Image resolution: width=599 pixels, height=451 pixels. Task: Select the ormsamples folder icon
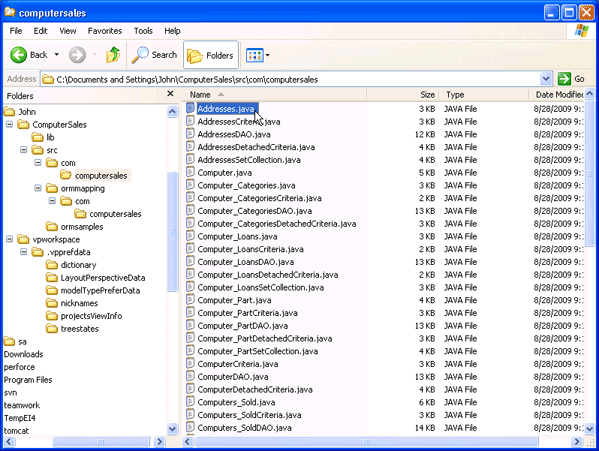(52, 226)
